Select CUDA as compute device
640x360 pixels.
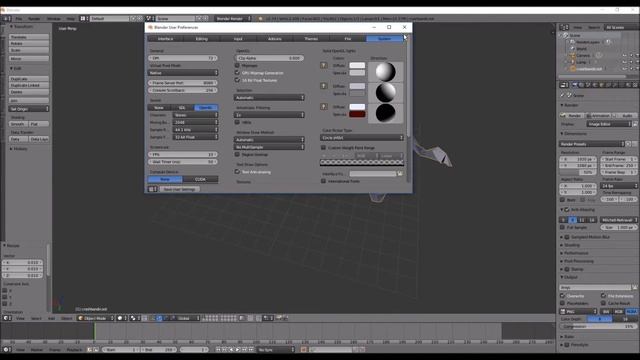200,179
